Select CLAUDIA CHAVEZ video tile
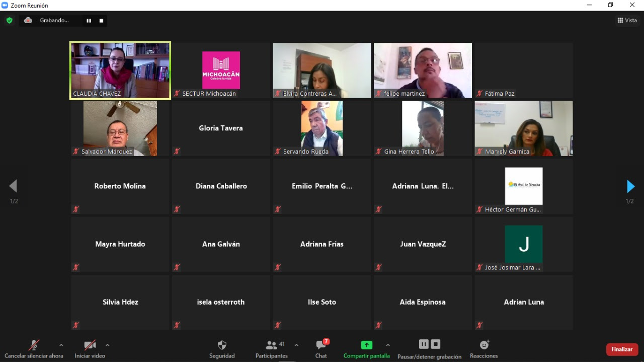This screenshot has height=362, width=644. coord(120,70)
